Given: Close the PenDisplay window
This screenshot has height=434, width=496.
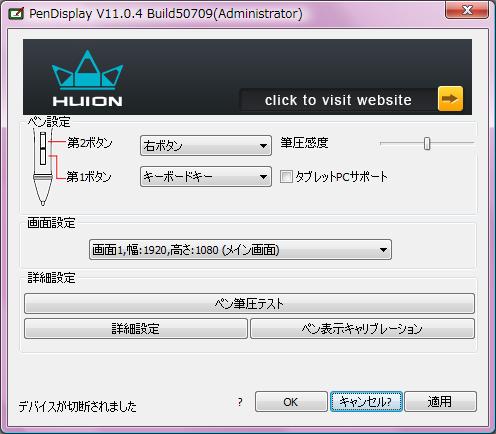Looking at the screenshot, I should (467, 10).
